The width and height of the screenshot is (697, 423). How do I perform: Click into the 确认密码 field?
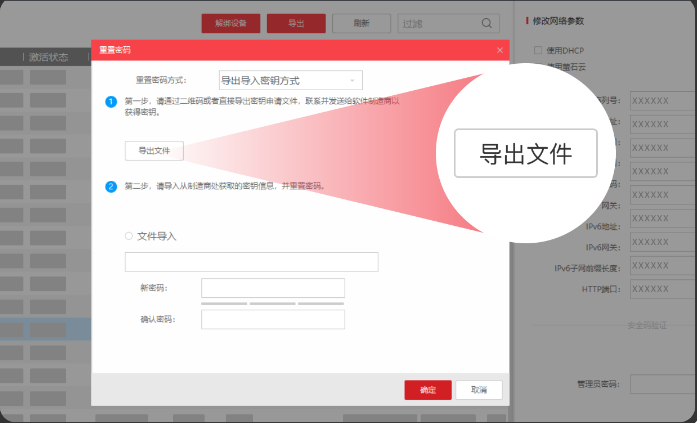pos(272,319)
